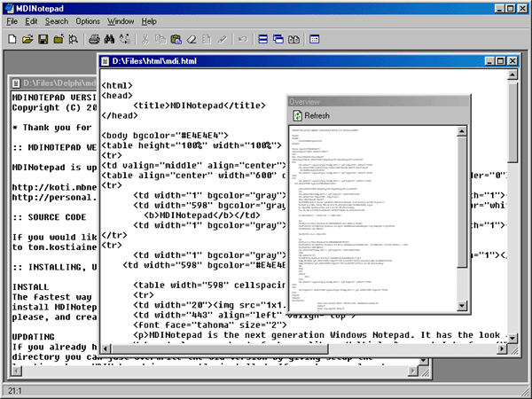
Task: Click the greyed-out document page icon
Action: pyautogui.click(x=207, y=39)
